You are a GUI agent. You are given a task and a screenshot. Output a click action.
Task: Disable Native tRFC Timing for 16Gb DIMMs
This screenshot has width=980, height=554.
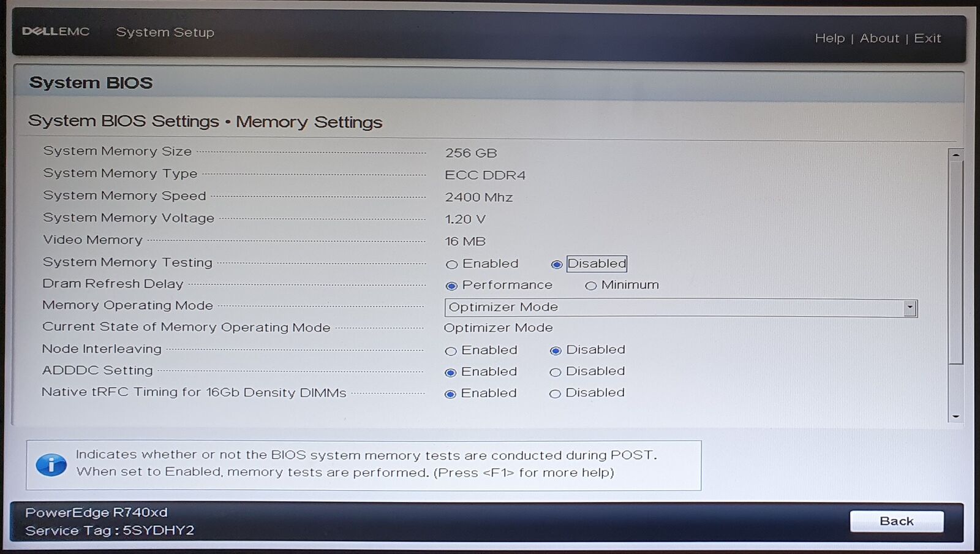tap(555, 394)
